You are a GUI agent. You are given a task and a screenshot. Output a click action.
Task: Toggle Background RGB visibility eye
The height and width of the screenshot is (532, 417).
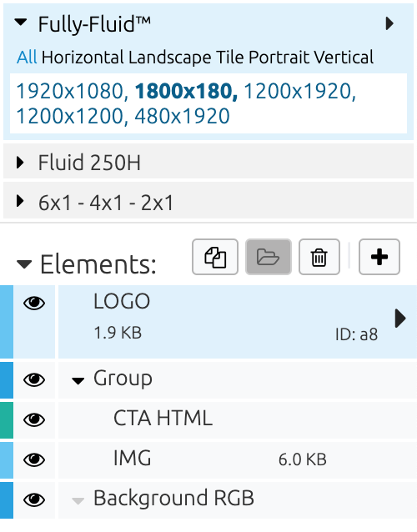[34, 499]
